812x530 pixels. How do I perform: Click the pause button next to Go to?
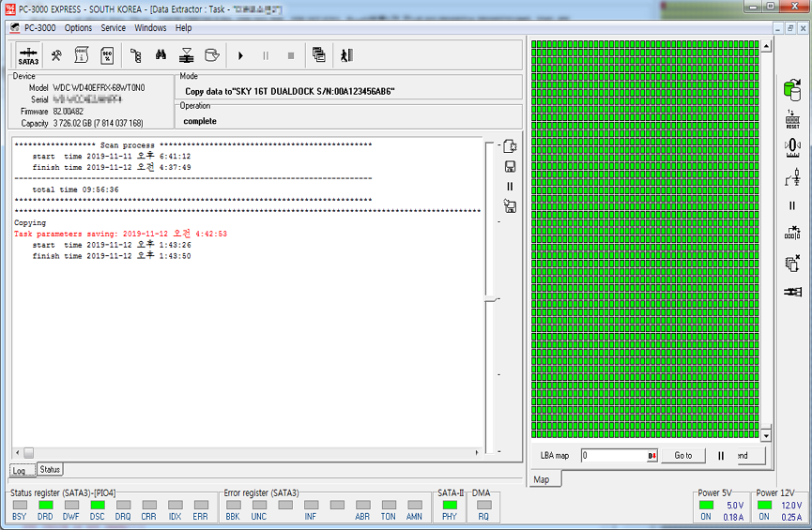[720, 456]
